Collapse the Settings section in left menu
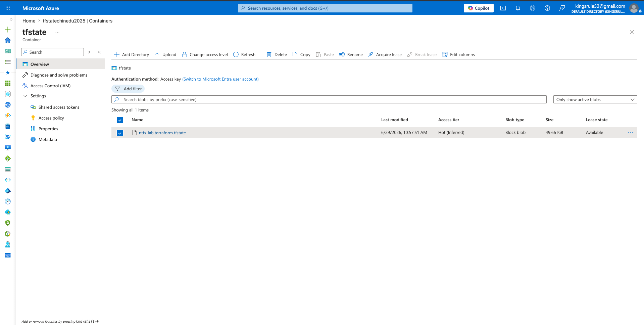Image resolution: width=644 pixels, height=325 pixels. point(25,96)
